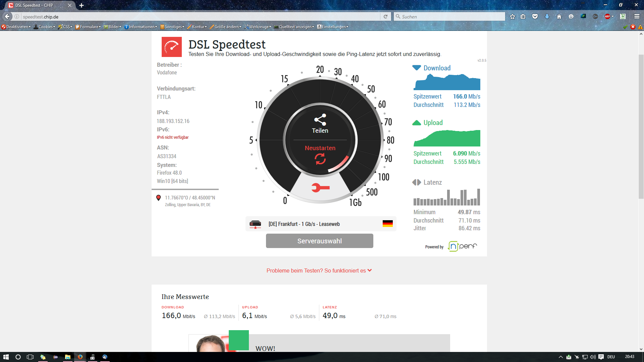
Task: Click the red wrench settings icon
Action: 320,188
